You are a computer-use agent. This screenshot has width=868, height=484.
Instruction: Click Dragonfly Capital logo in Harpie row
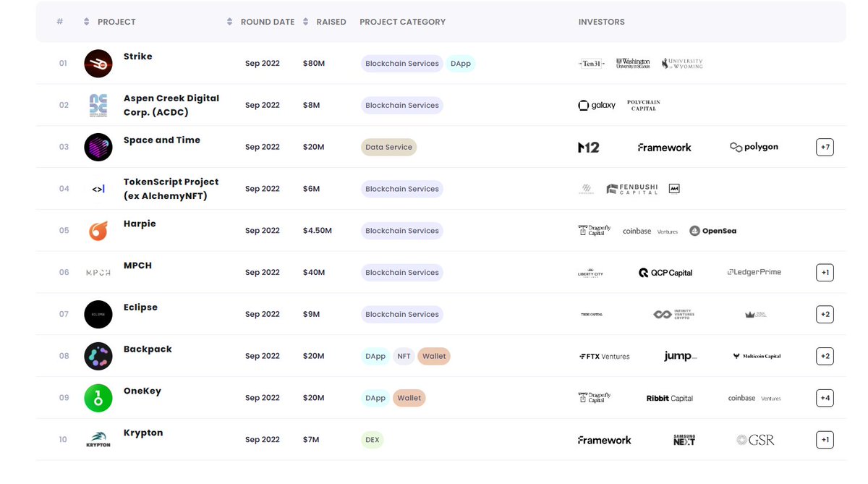pyautogui.click(x=595, y=231)
